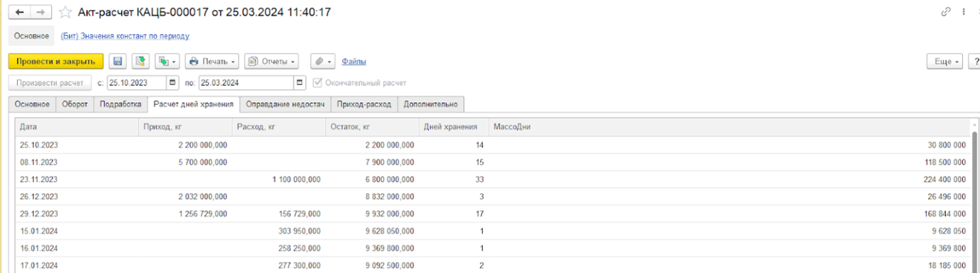
Task: Click the start date field 25.10.2023
Action: (136, 83)
